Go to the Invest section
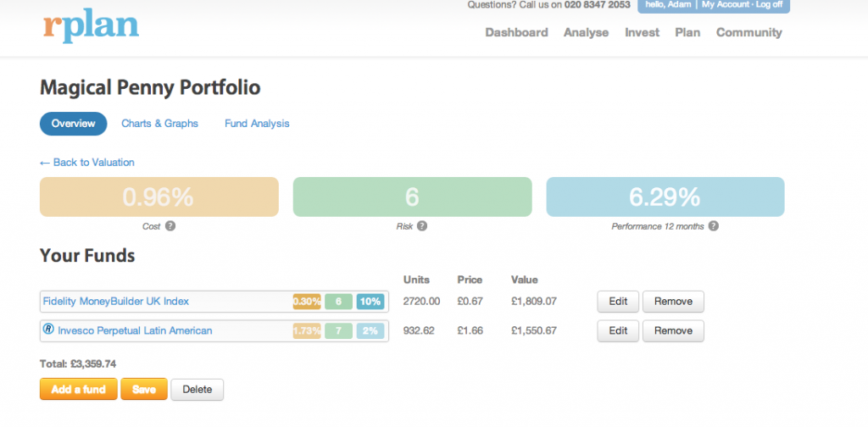 click(643, 33)
